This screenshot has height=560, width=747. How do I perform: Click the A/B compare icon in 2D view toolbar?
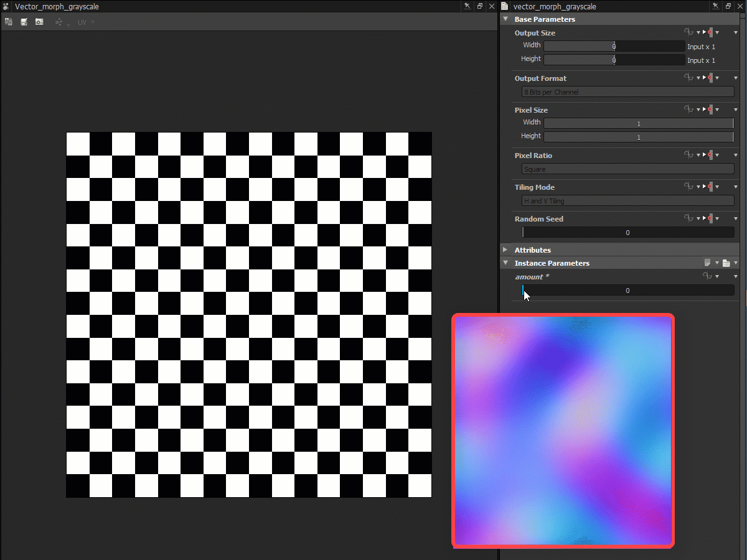(x=9, y=22)
